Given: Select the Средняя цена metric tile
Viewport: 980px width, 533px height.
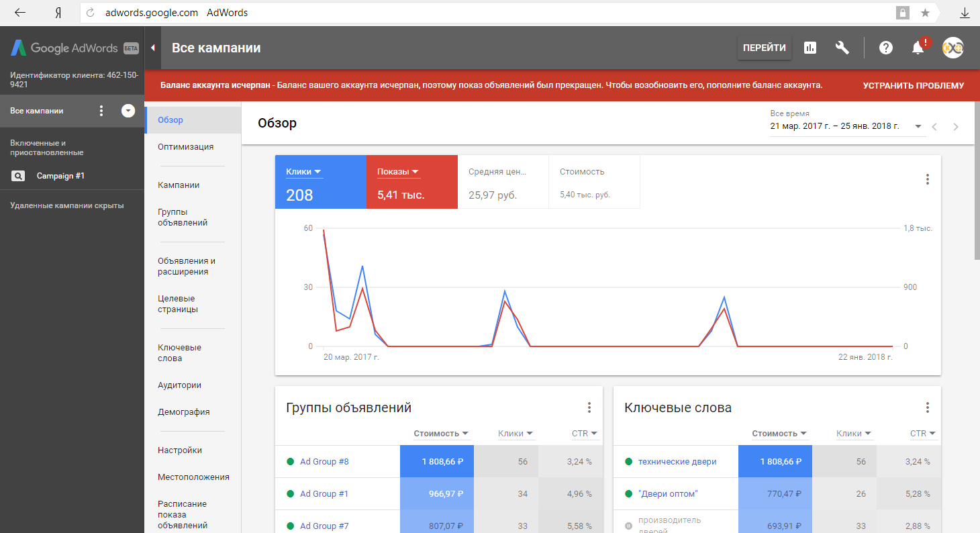Looking at the screenshot, I should [503, 183].
